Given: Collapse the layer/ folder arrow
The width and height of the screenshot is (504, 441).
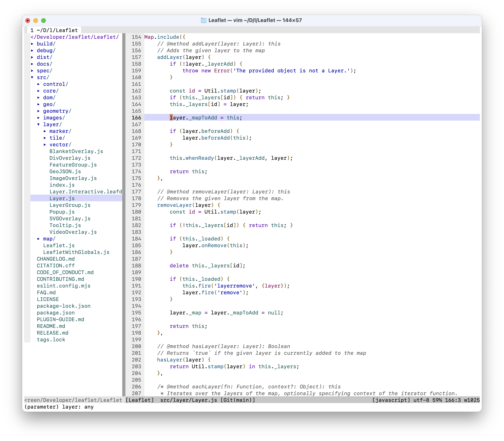Looking at the screenshot, I should [39, 125].
